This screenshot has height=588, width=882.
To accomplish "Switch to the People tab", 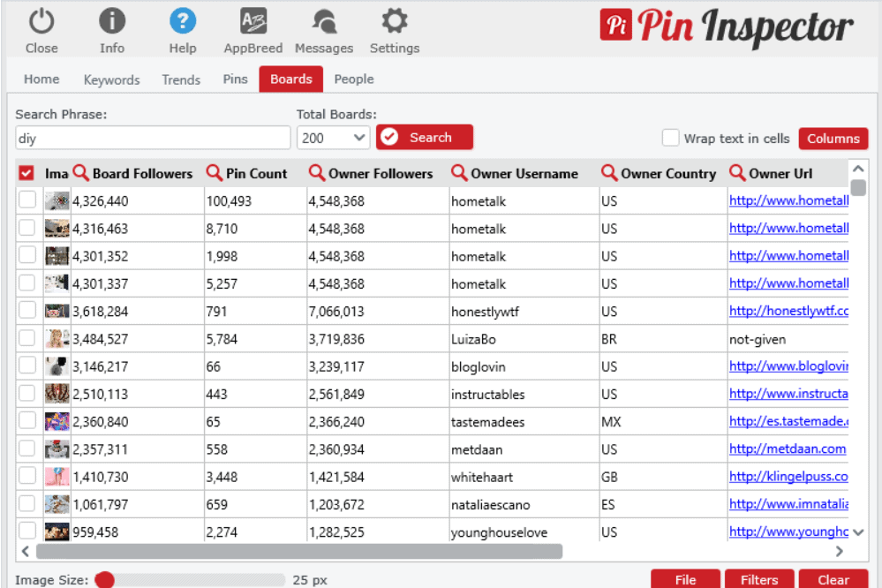I will click(x=353, y=79).
